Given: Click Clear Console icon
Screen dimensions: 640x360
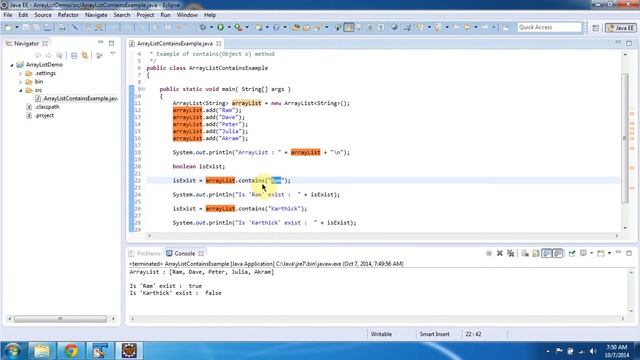Looking at the screenshot, I should point(525,253).
